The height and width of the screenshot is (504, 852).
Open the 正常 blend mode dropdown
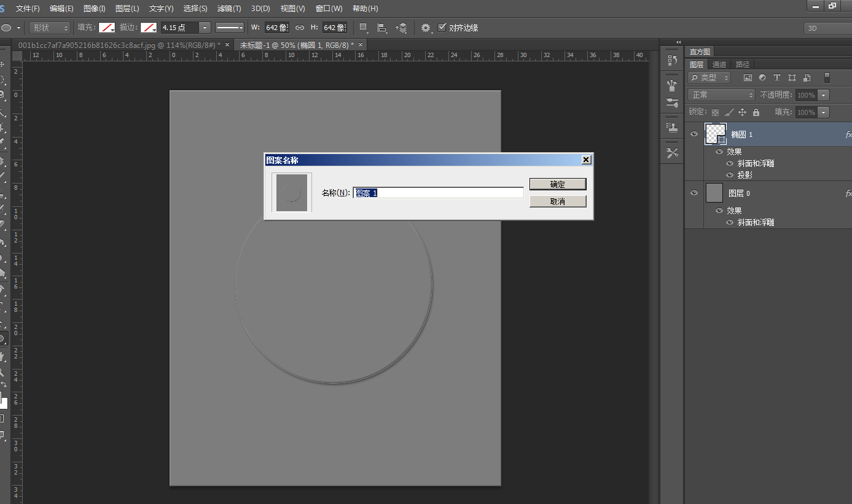point(721,95)
